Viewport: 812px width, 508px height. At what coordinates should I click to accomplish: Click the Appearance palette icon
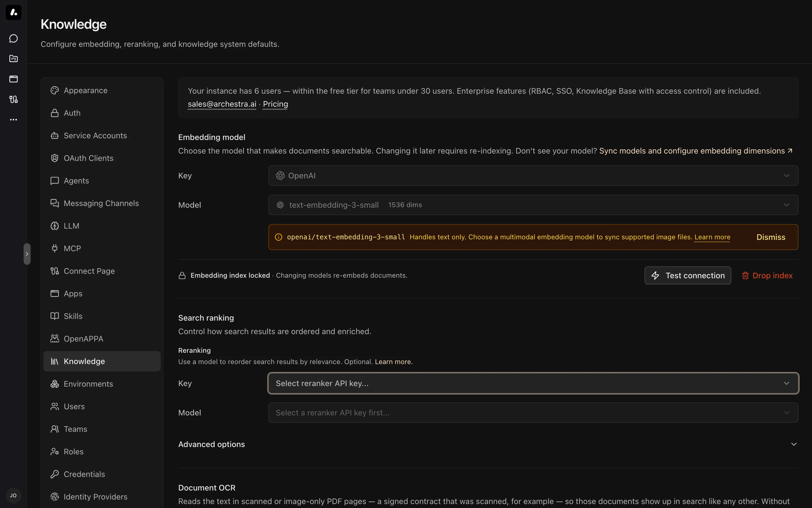click(x=55, y=90)
